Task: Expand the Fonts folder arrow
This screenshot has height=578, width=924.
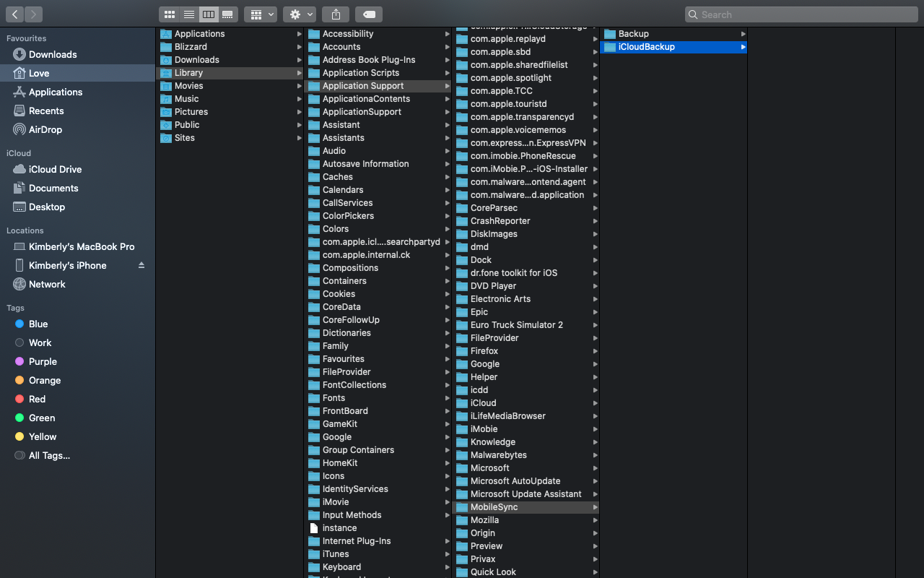Action: coord(448,398)
